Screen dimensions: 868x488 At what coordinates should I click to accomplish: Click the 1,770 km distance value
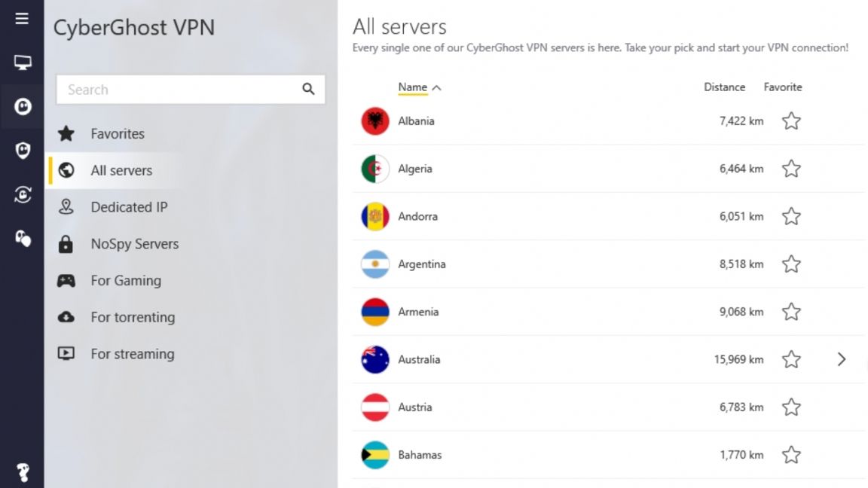pyautogui.click(x=741, y=455)
